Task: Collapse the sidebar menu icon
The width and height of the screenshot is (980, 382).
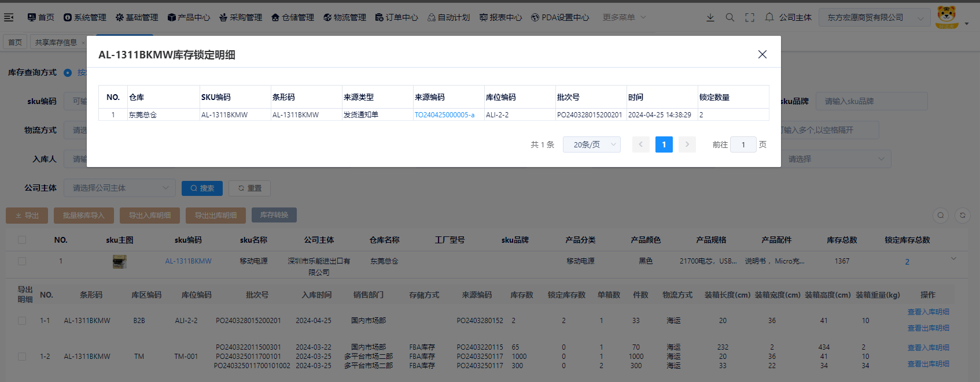Action: click(9, 17)
